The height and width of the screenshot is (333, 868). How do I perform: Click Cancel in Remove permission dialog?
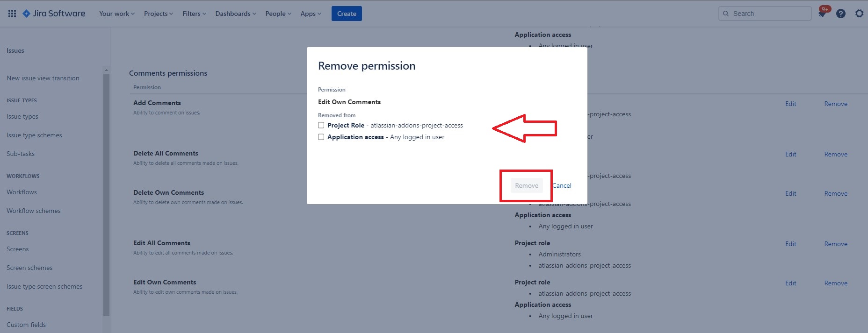(x=562, y=185)
